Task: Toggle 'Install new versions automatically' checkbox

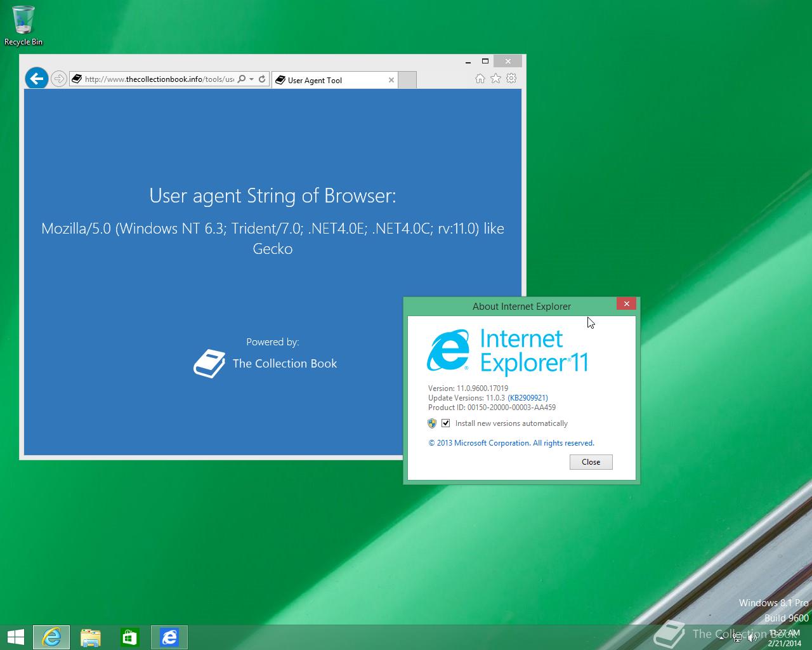Action: [x=446, y=423]
